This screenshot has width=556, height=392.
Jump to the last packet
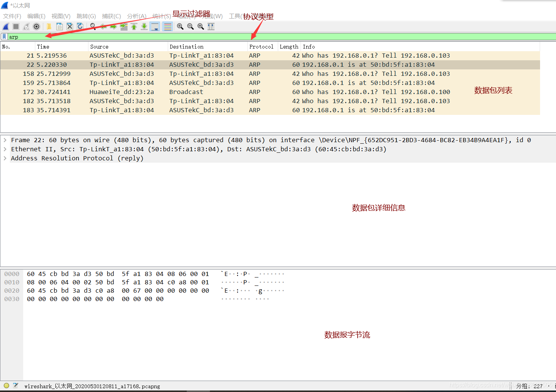pyautogui.click(x=144, y=27)
